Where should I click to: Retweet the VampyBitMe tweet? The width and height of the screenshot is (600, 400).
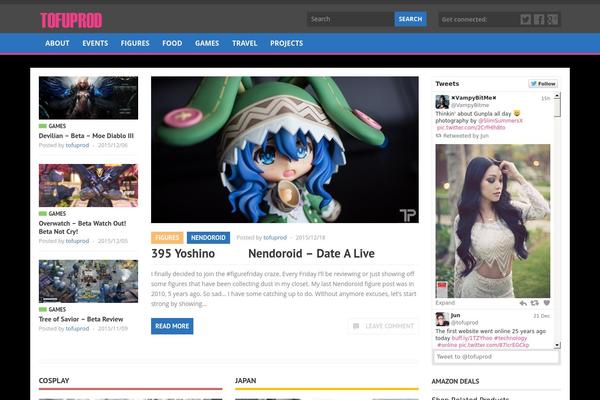[x=535, y=303]
